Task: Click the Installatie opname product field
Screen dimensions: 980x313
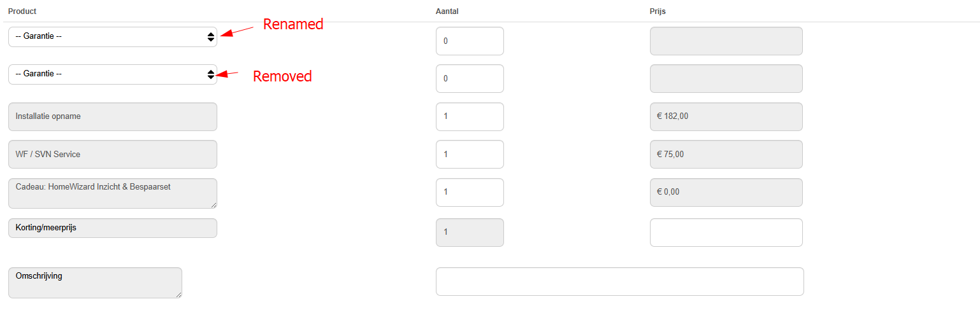Action: pos(112,116)
